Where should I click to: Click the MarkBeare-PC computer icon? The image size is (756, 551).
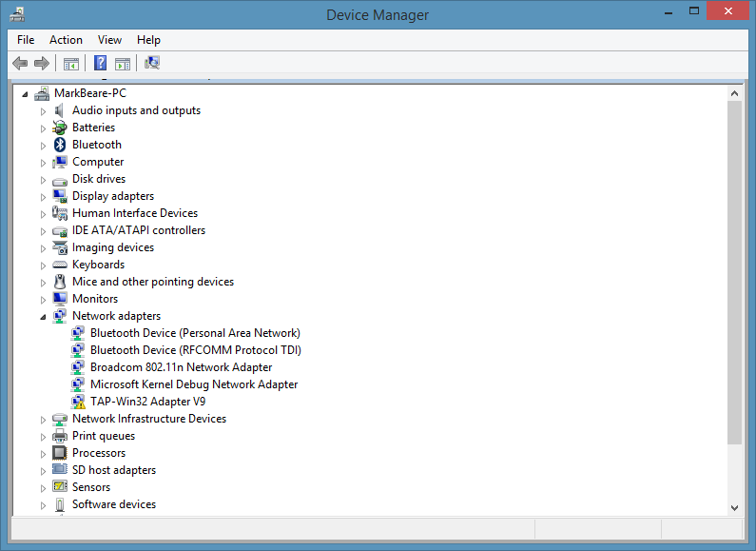click(42, 93)
